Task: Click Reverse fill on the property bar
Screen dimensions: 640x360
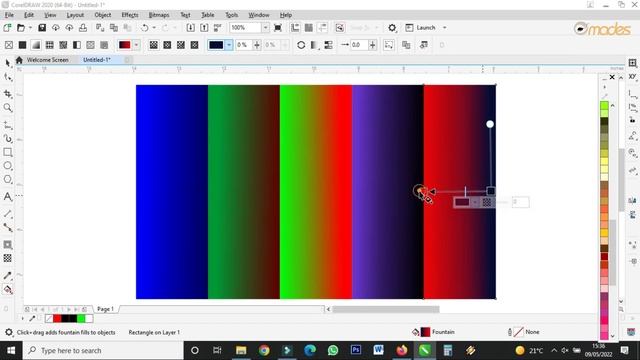Action: (x=301, y=45)
